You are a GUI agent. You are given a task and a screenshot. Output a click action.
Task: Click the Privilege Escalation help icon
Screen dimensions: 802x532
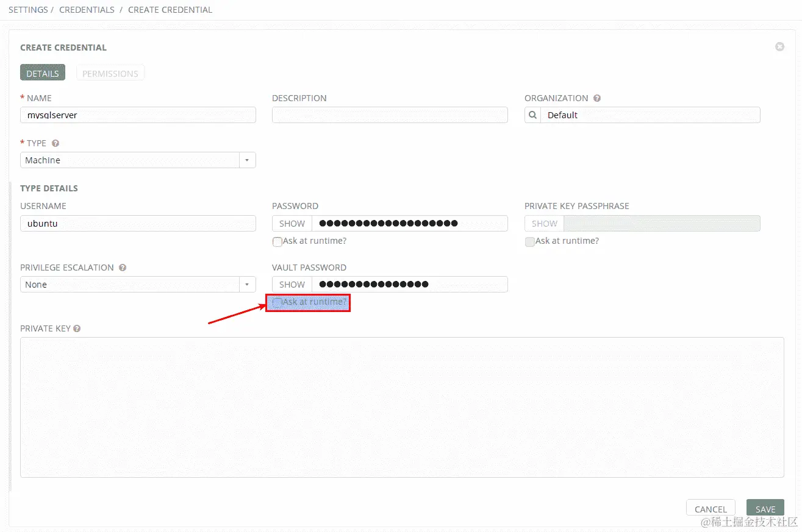pyautogui.click(x=123, y=268)
